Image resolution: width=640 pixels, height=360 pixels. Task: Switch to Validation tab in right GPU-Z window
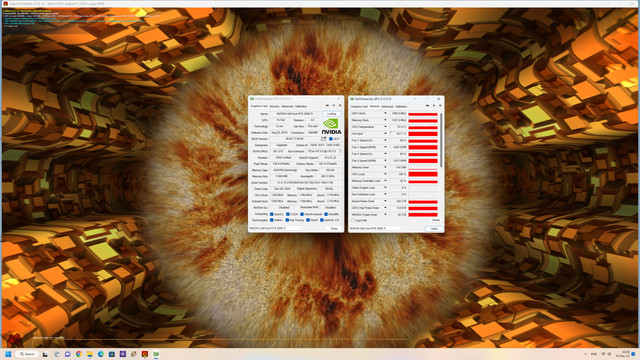click(401, 106)
